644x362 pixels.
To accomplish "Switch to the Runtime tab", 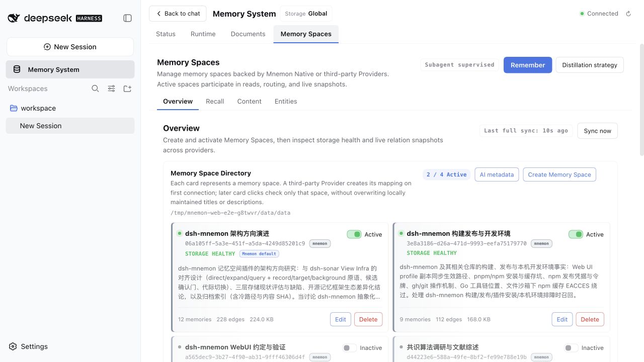I will click(x=203, y=34).
